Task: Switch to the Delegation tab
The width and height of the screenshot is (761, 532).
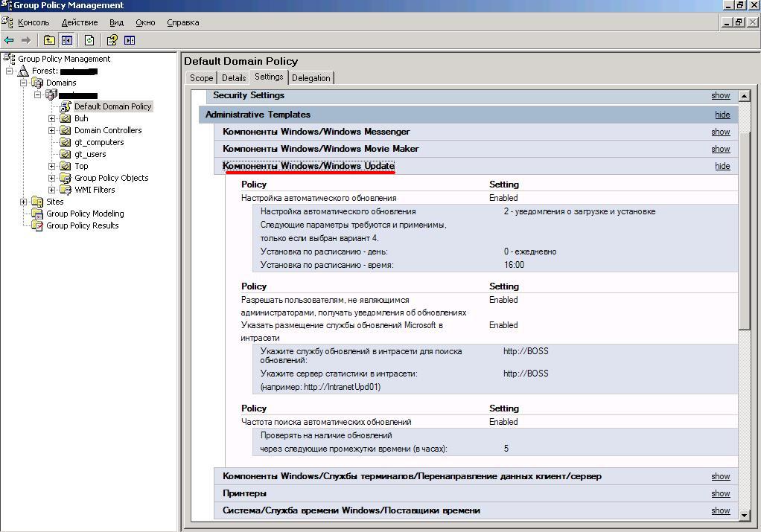Action: coord(311,78)
